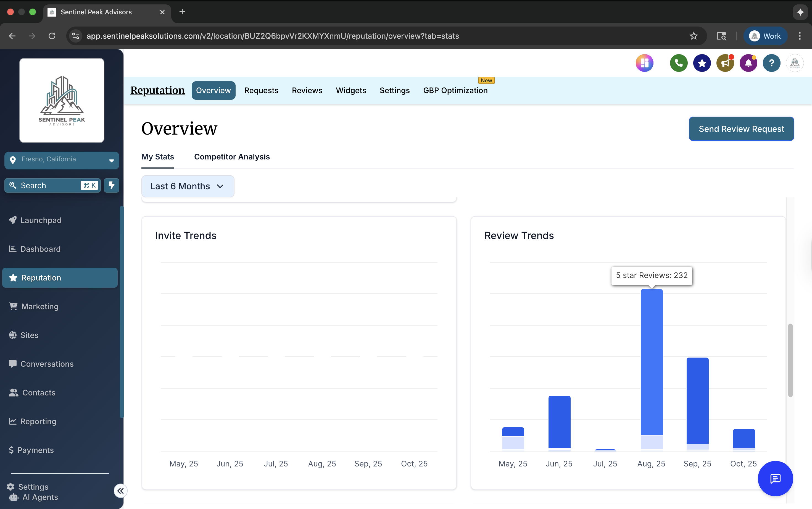
Task: Click the Oct, 25 review bar
Action: pyautogui.click(x=744, y=439)
